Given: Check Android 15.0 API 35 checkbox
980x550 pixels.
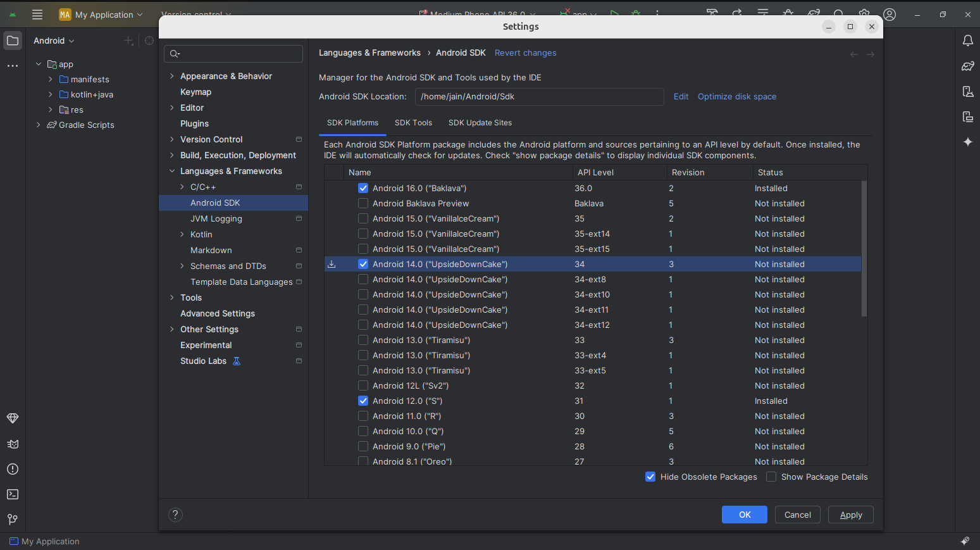Looking at the screenshot, I should pyautogui.click(x=363, y=218).
